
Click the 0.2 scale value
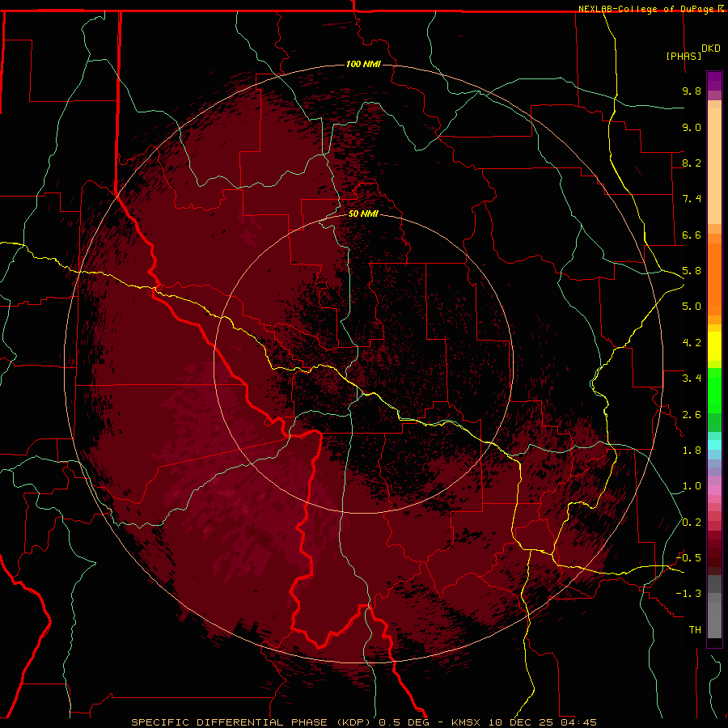pos(692,523)
